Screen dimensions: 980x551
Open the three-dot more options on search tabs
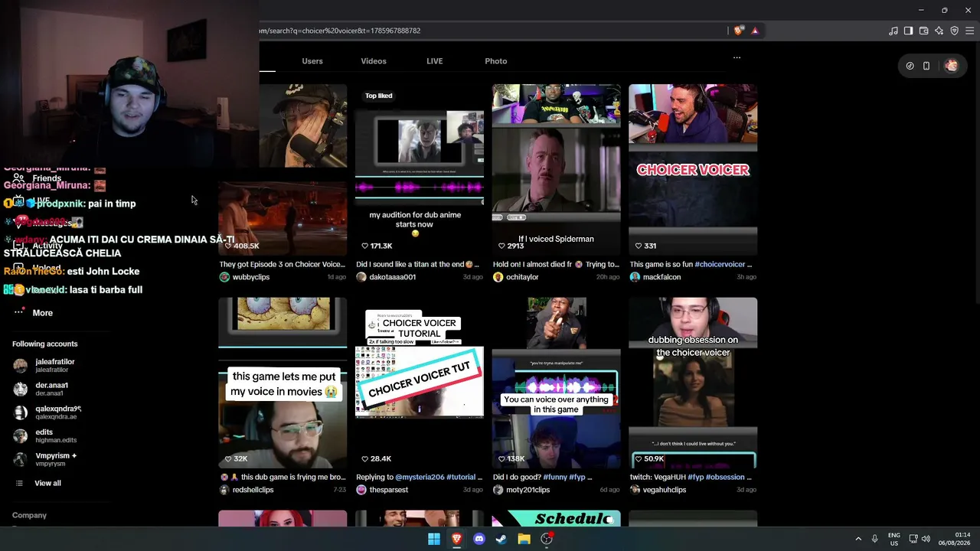(737, 57)
